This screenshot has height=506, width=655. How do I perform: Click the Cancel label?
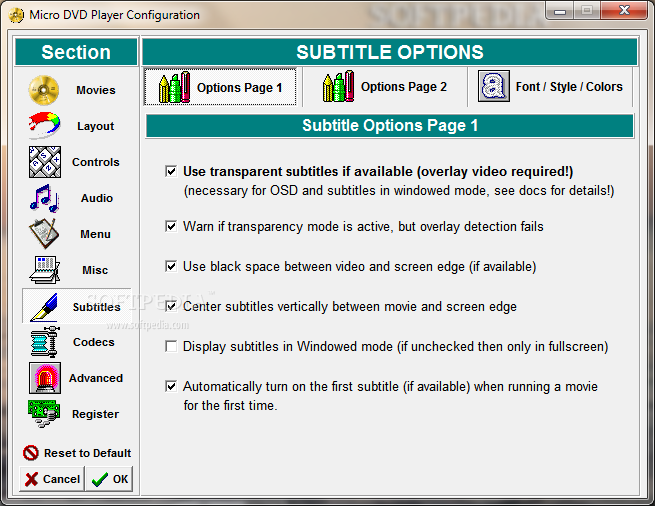pyautogui.click(x=61, y=479)
